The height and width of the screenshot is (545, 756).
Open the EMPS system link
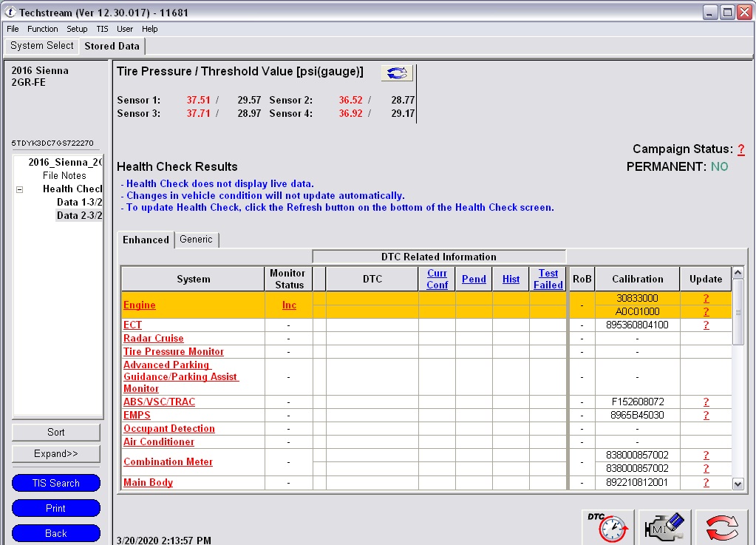[x=137, y=416]
